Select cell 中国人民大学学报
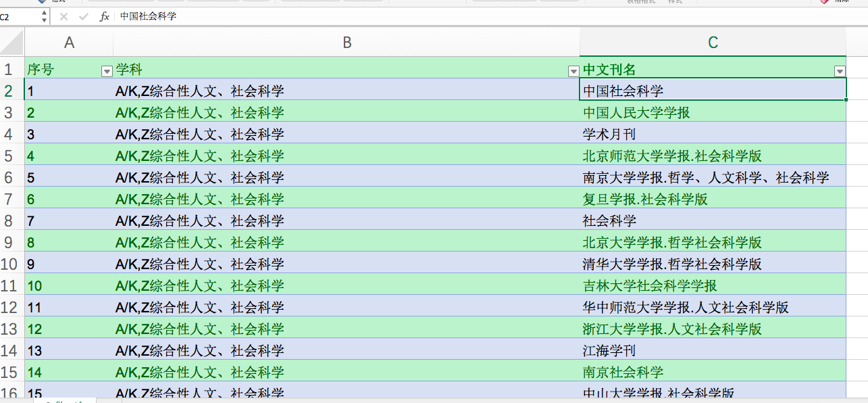This screenshot has height=403, width=868. (x=713, y=112)
